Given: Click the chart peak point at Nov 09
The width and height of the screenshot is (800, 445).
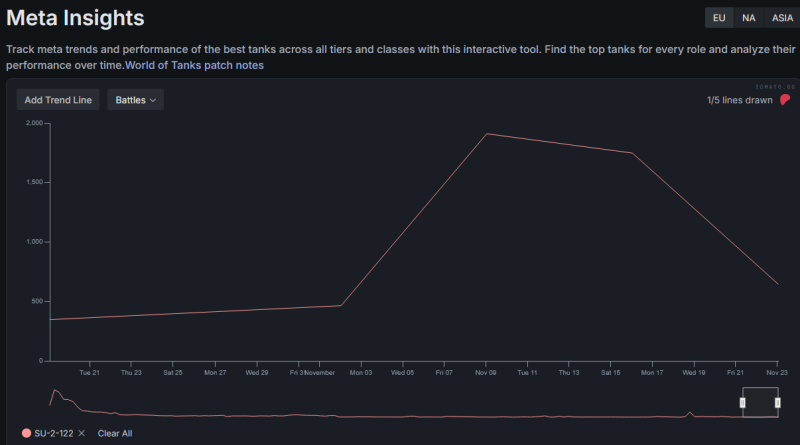Looking at the screenshot, I should 487,134.
